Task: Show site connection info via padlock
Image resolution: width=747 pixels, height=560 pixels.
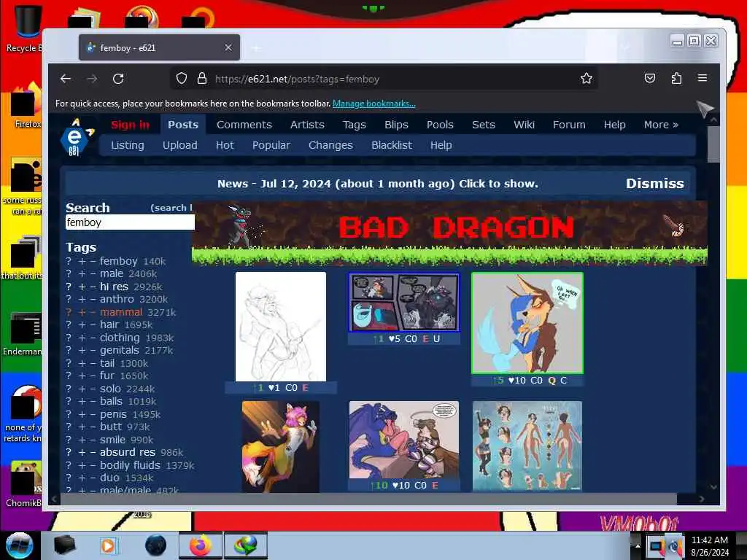Action: click(202, 79)
